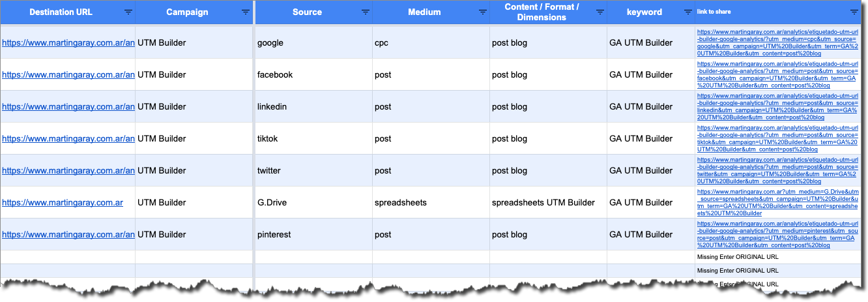This screenshot has width=868, height=302.
Task: Open the Campaign column filter icon
Action: pos(246,12)
